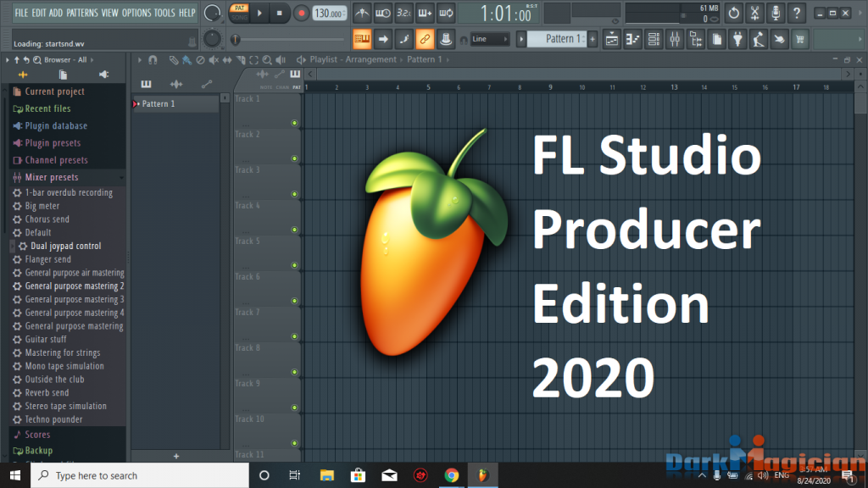Open the TOOLS menu
Viewport: 868px width, 488px height.
point(164,13)
